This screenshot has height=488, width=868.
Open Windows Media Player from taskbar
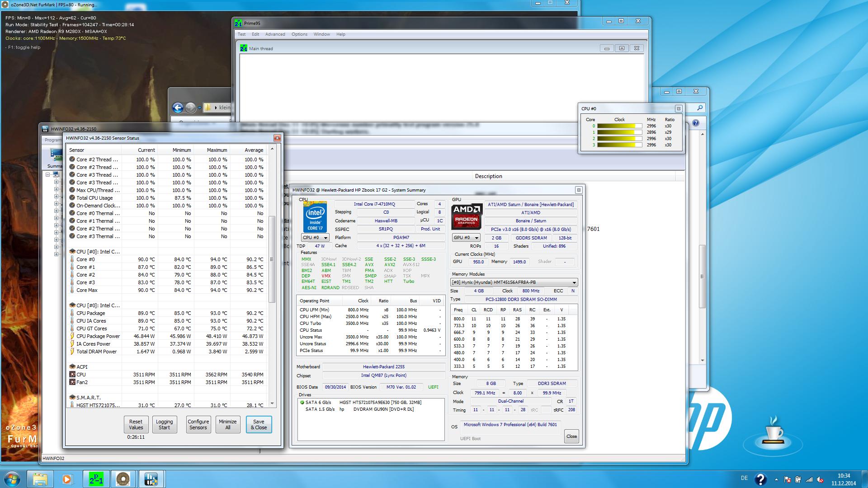click(67, 479)
